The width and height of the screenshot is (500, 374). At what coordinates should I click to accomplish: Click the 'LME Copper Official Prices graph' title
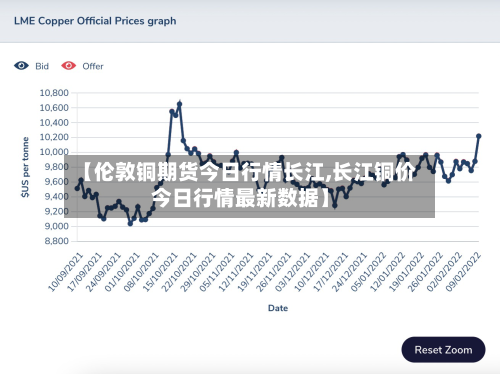pos(95,21)
